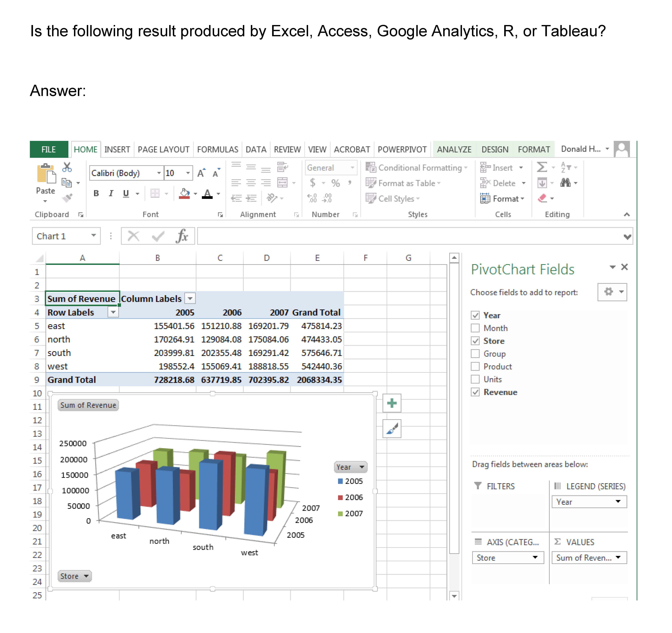This screenshot has height=633, width=672.
Task: Expand the Row Labels filter dropdown
Action: (113, 312)
